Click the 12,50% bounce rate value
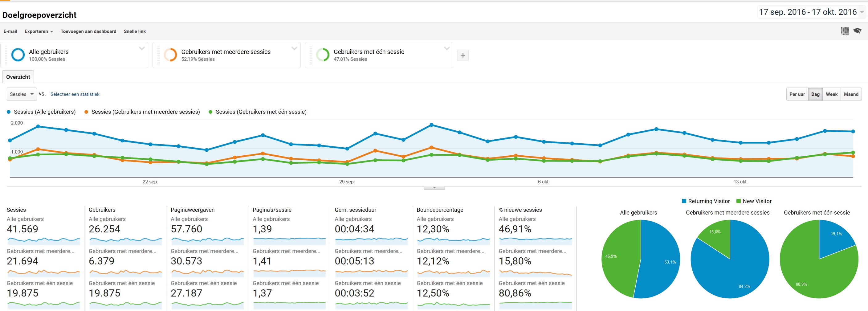 pos(433,293)
